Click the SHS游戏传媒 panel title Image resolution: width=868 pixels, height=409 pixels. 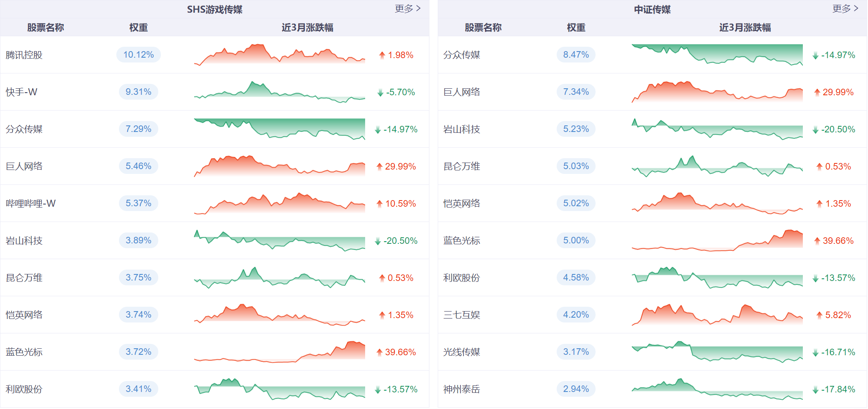214,9
